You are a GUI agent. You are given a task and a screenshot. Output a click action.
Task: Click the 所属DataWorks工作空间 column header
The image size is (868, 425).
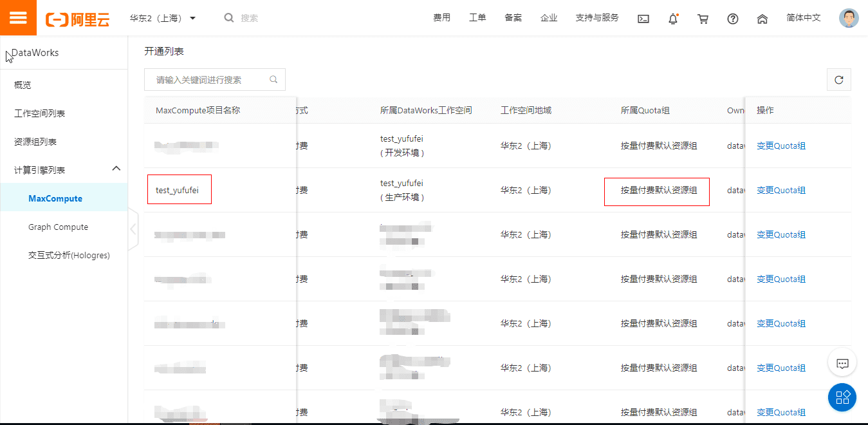(426, 111)
